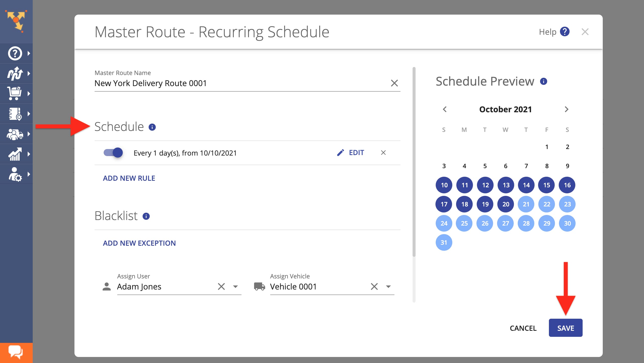
Task: Select October 13 in the calendar preview
Action: coord(506,185)
